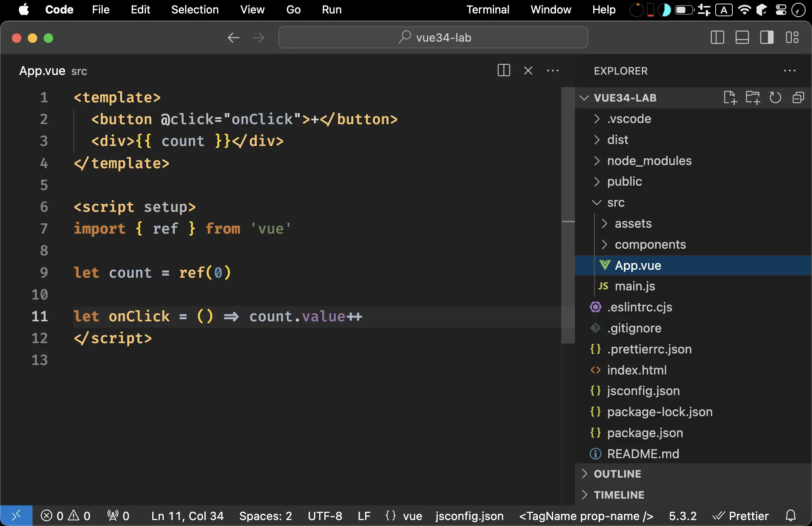The width and height of the screenshot is (812, 526).
Task: Click the secondary sidebar toggle icon
Action: (x=767, y=37)
